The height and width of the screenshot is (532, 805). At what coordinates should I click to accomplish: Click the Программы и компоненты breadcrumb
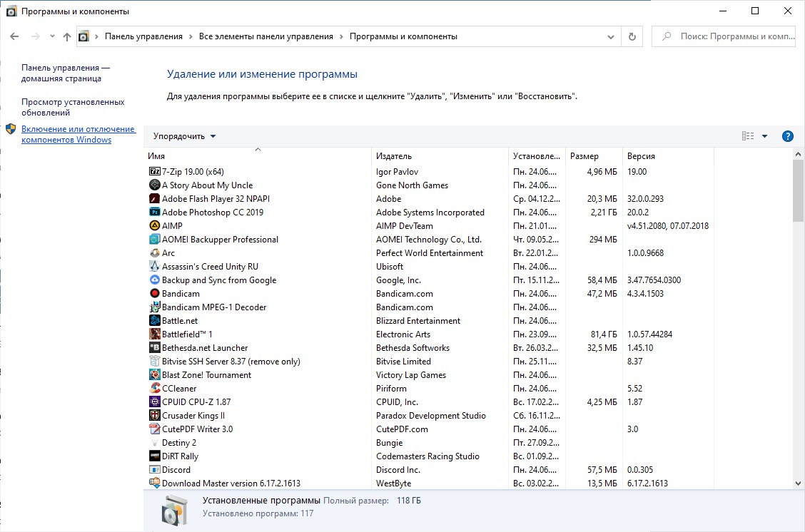(403, 36)
